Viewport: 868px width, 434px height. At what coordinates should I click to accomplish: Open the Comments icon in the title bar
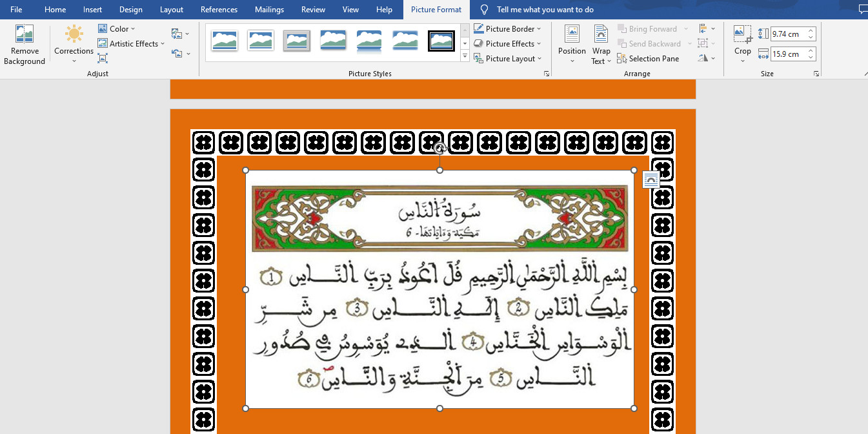[x=863, y=10]
